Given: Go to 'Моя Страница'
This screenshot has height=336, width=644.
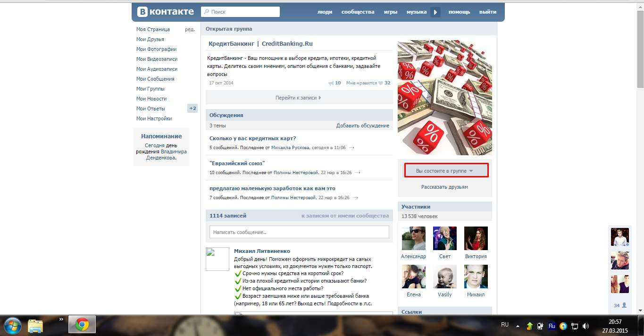Looking at the screenshot, I should (x=153, y=29).
